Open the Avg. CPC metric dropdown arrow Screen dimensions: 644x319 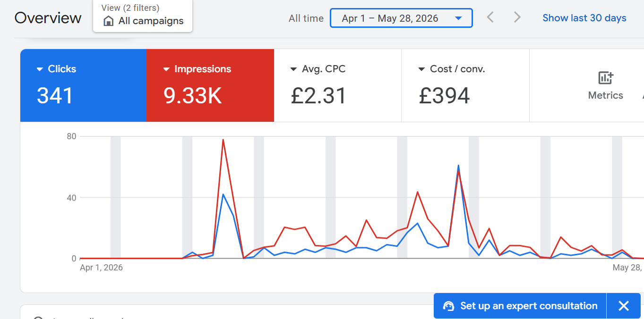pyautogui.click(x=294, y=69)
